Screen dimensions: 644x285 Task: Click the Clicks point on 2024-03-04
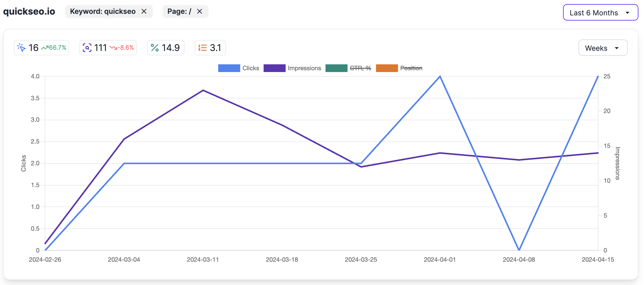[124, 163]
